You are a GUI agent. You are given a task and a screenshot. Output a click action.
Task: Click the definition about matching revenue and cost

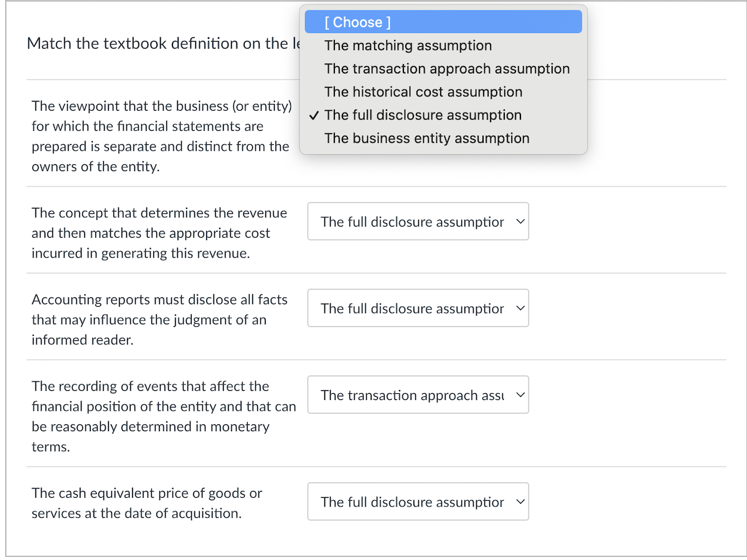[x=159, y=233]
